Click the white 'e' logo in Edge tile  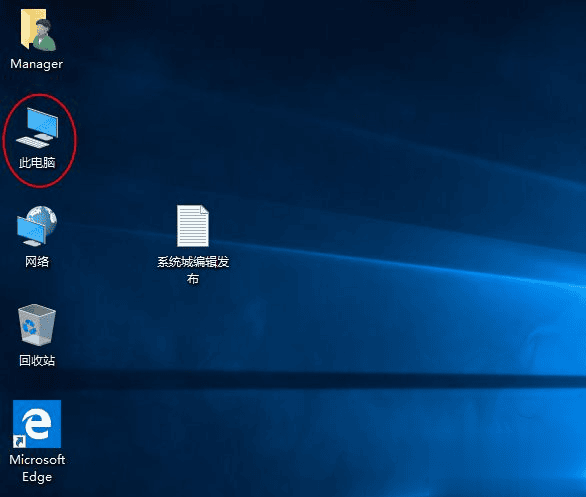(36, 424)
